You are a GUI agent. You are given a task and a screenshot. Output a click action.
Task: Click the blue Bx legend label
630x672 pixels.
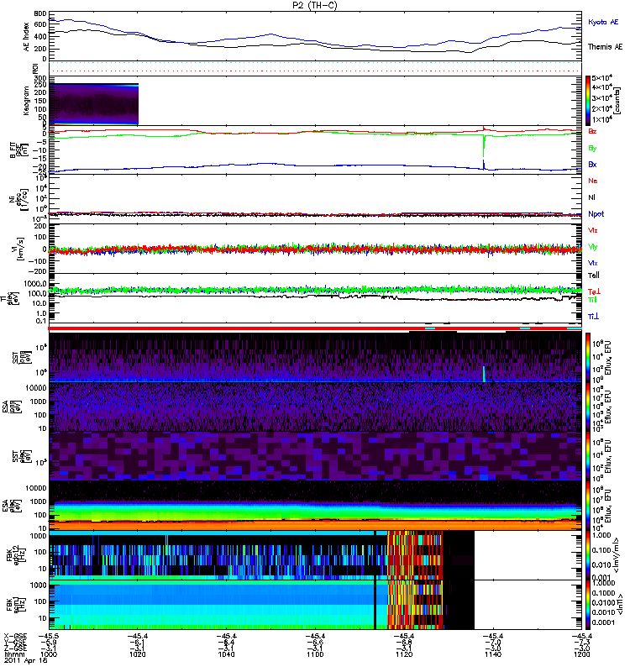[x=592, y=164]
